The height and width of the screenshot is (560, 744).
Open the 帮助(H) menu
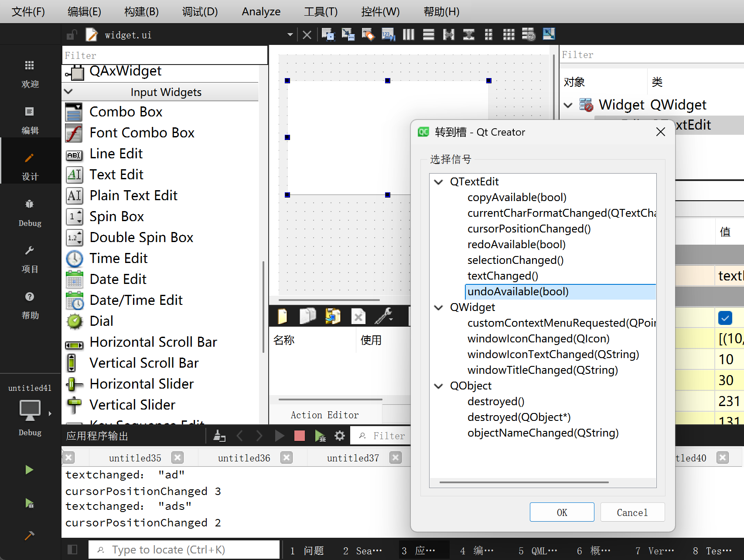(442, 12)
